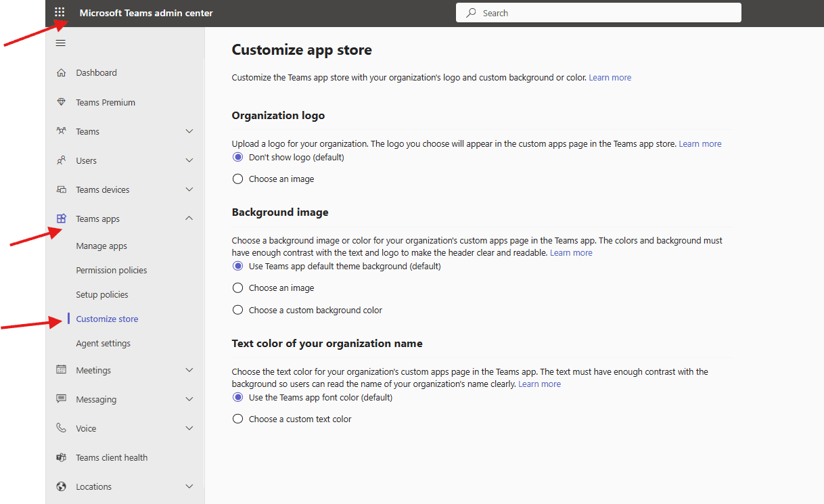Open Teams devices from the sidebar icon
Image resolution: width=824 pixels, height=504 pixels.
(62, 189)
